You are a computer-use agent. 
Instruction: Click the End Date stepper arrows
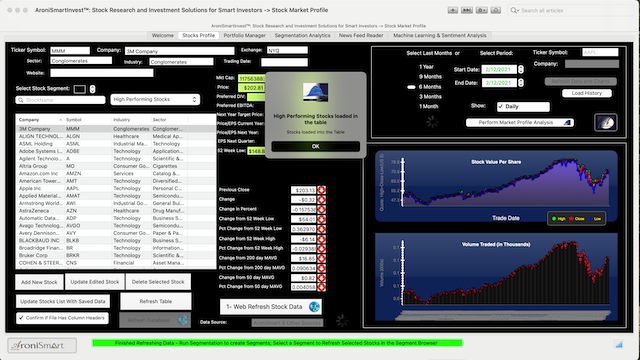(x=521, y=83)
